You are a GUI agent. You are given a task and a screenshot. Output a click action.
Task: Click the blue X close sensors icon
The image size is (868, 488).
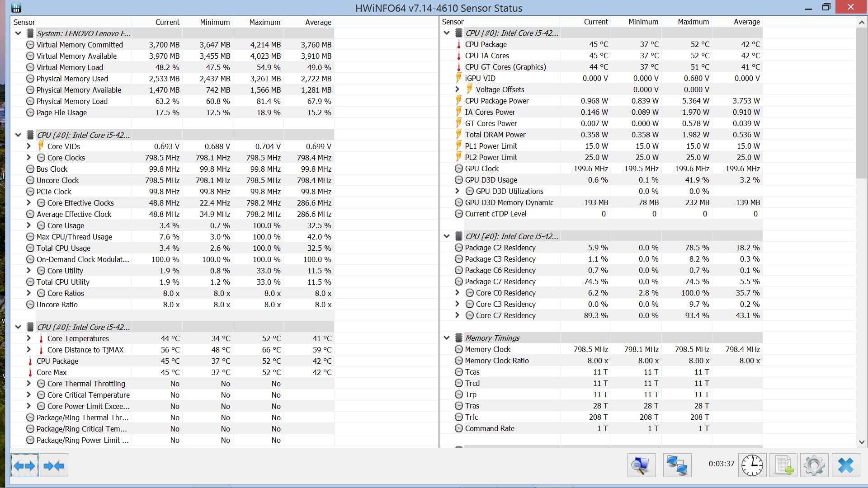(x=845, y=465)
